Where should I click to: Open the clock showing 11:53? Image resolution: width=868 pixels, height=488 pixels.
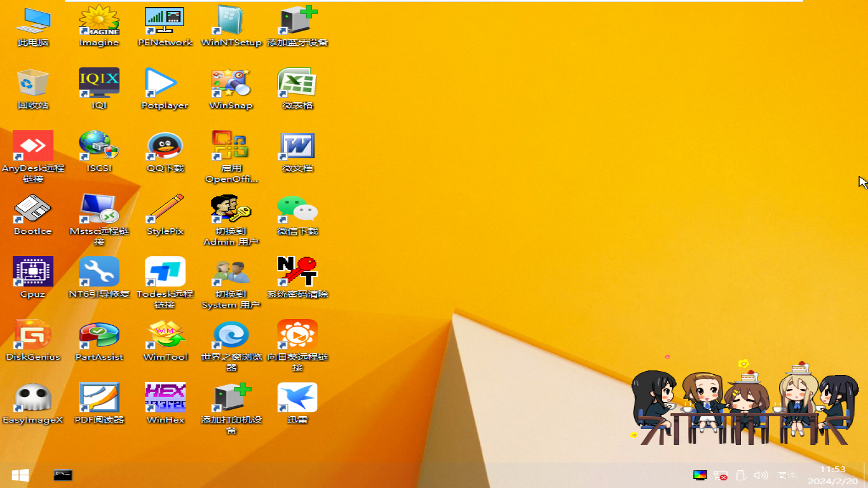[832, 475]
